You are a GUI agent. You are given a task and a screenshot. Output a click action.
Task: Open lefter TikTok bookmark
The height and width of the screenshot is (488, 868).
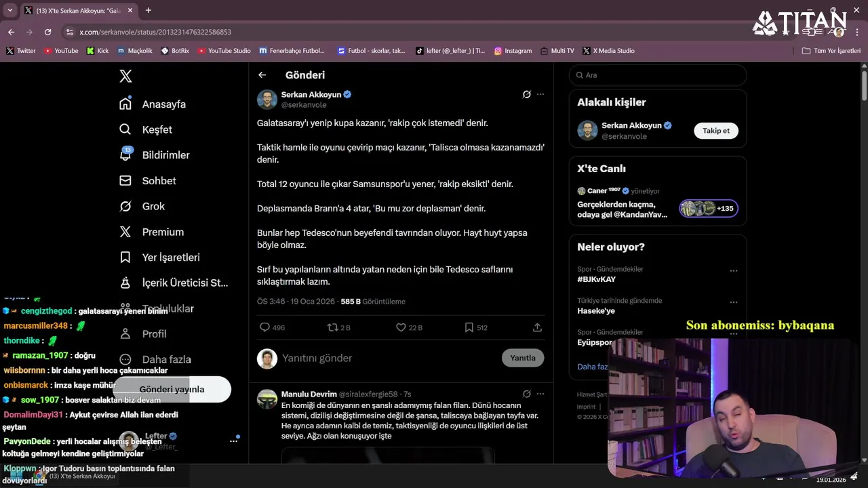tap(450, 51)
